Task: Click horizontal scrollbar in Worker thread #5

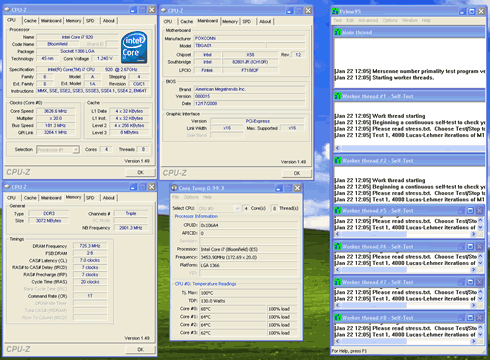Action: pyautogui.click(x=405, y=234)
